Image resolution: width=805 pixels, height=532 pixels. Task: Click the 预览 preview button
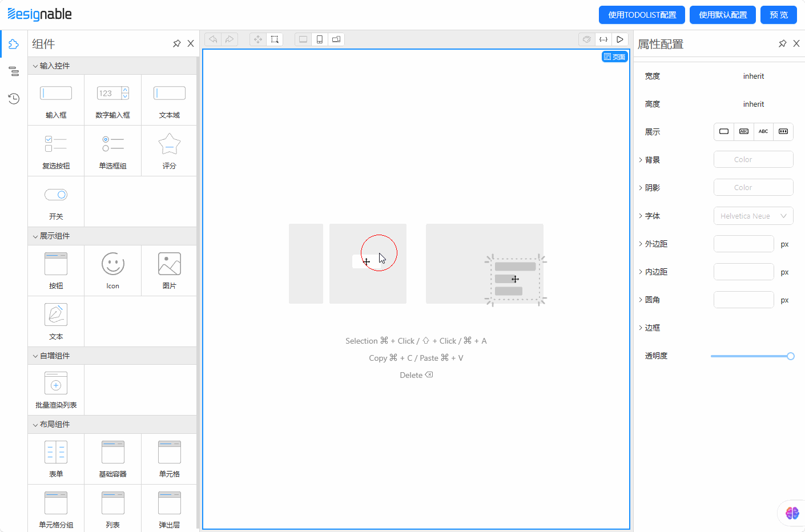pyautogui.click(x=779, y=15)
